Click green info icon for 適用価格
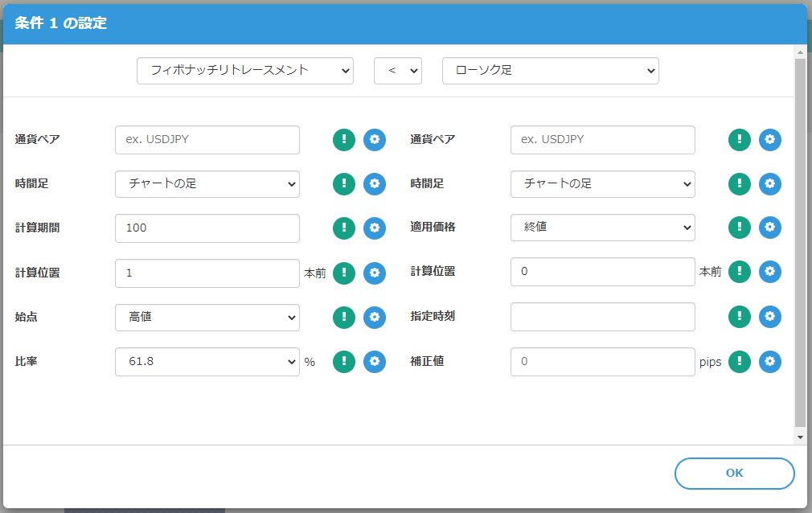Viewport: 812px width, 513px height. pos(740,228)
